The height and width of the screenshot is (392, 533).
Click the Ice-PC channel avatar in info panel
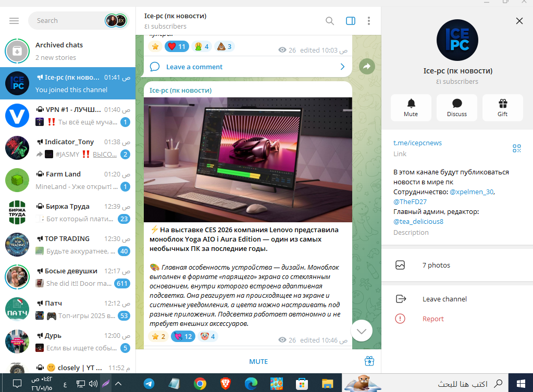point(457,40)
